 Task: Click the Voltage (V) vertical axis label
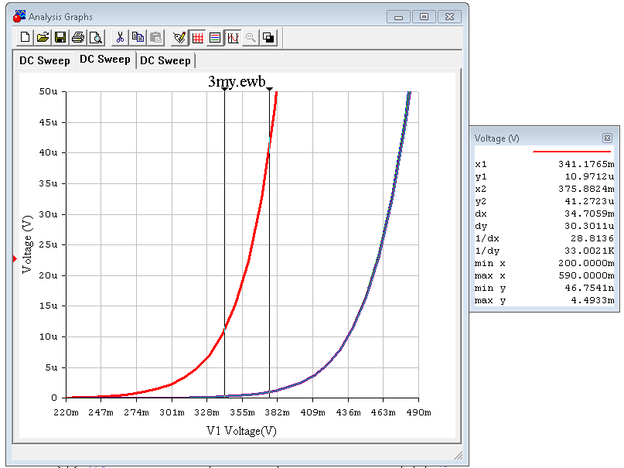coord(27,244)
